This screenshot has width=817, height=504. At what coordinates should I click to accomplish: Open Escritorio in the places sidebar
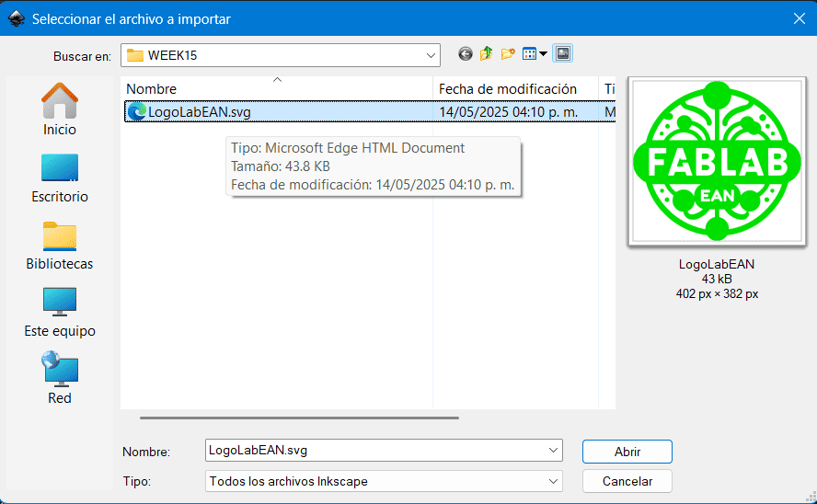[x=60, y=178]
